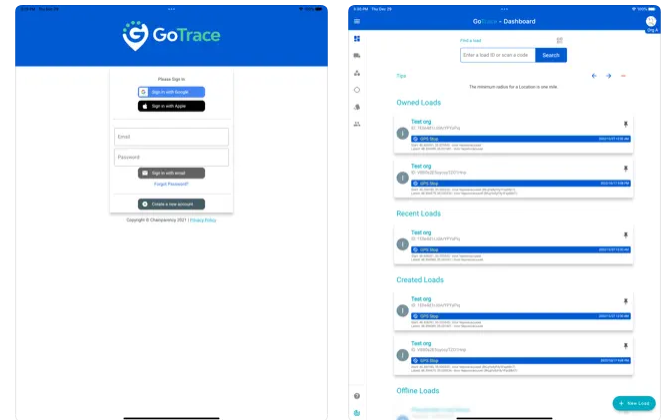The width and height of the screenshot is (665, 420).
Task: Dismiss tips with the red minus icon
Action: 623,76
